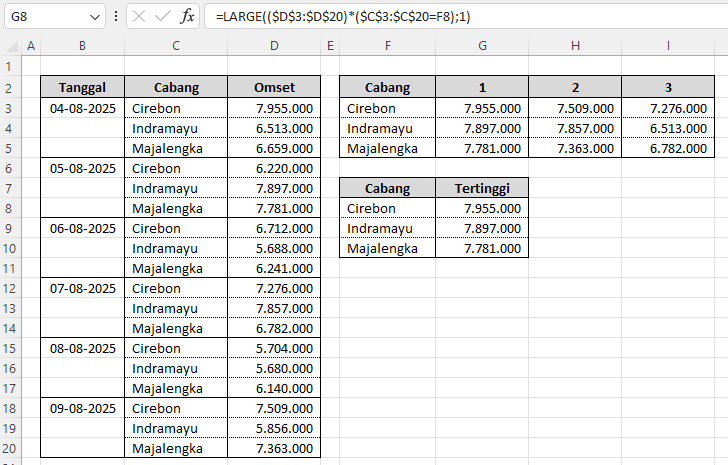Click Indramayu in cell F4

[388, 129]
